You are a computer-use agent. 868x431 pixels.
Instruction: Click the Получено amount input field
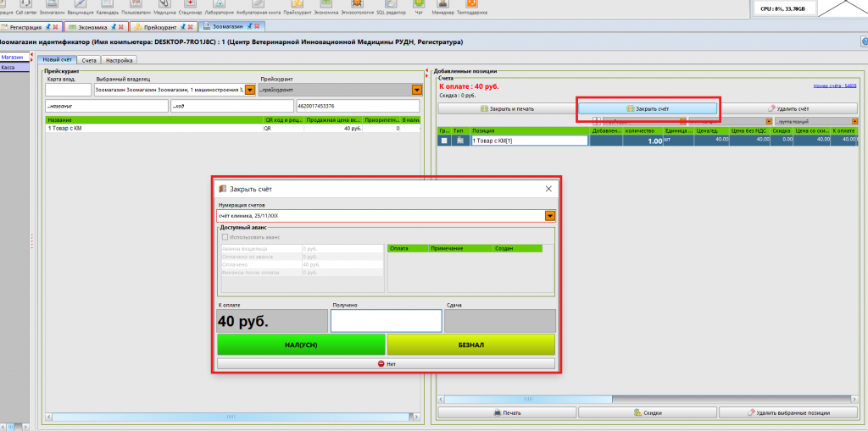(386, 321)
